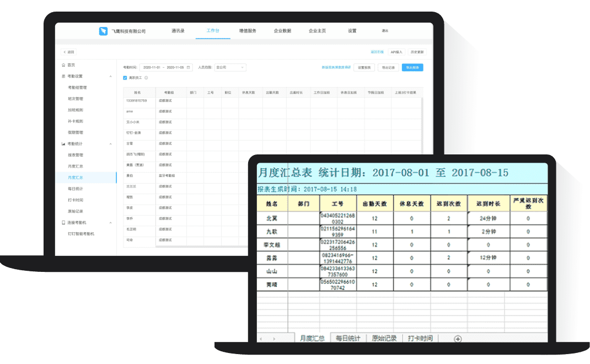Add a new sheet with plus icon
Viewport: 590px width, 364px height.
point(457,339)
